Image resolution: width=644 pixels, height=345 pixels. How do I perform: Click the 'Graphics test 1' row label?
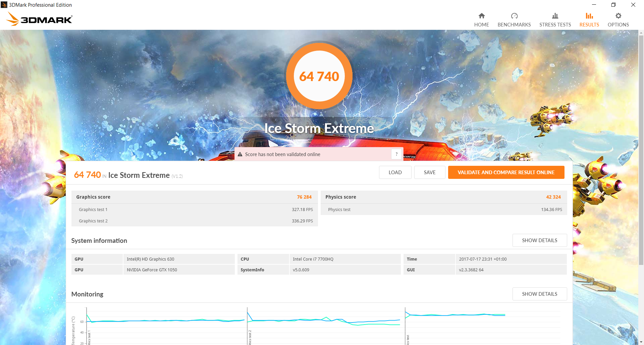click(93, 210)
